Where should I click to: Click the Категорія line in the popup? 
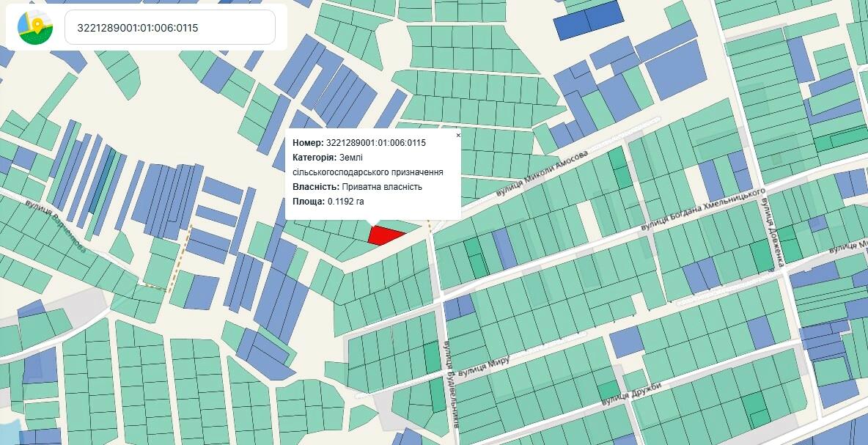367,165
